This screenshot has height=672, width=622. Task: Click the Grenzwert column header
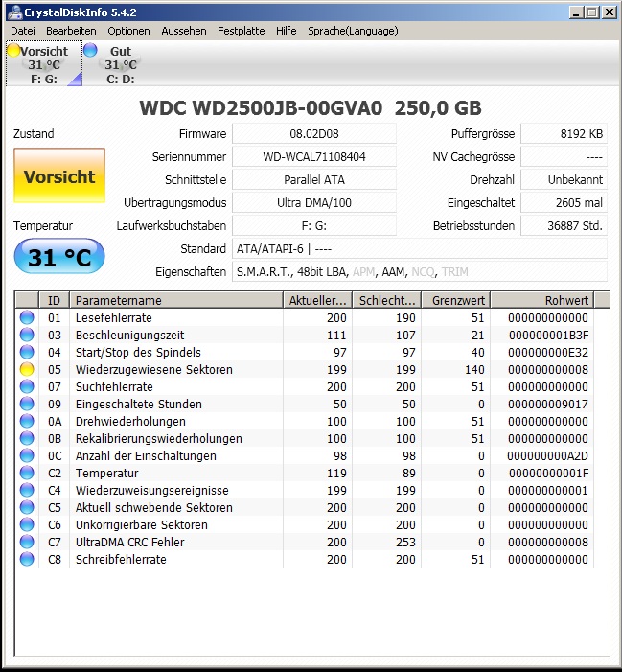(x=456, y=300)
